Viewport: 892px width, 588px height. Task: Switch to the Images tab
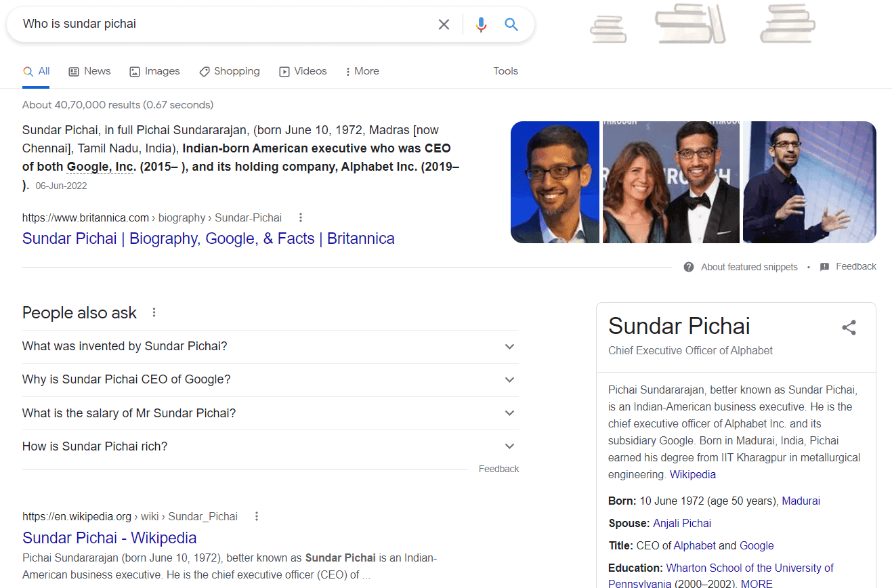click(154, 71)
